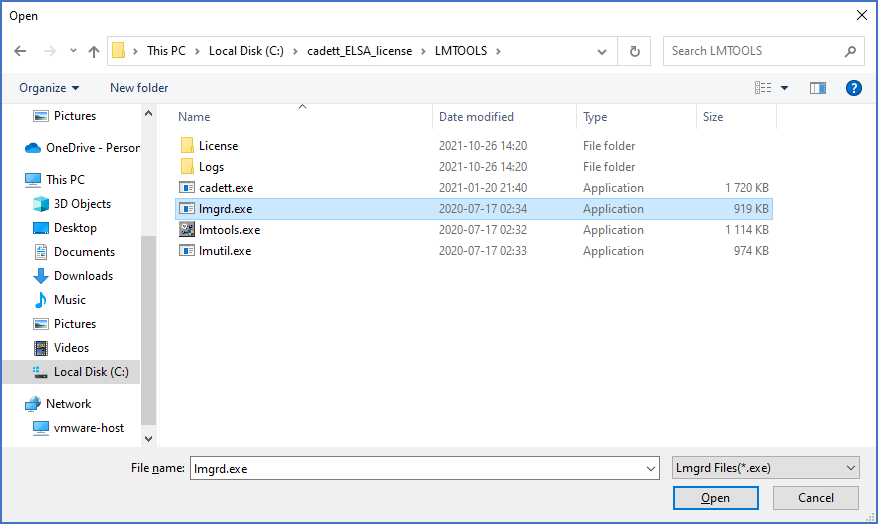
Task: Open Music in the sidebar
Action: pos(59,300)
